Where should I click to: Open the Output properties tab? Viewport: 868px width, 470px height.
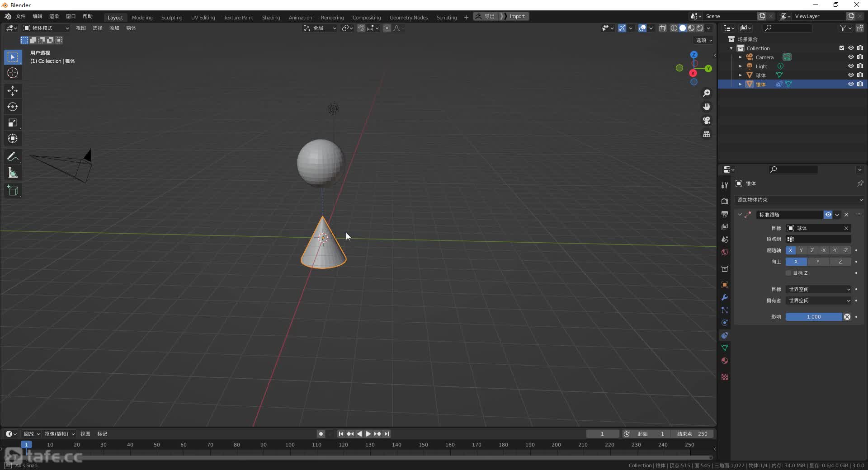point(725,214)
